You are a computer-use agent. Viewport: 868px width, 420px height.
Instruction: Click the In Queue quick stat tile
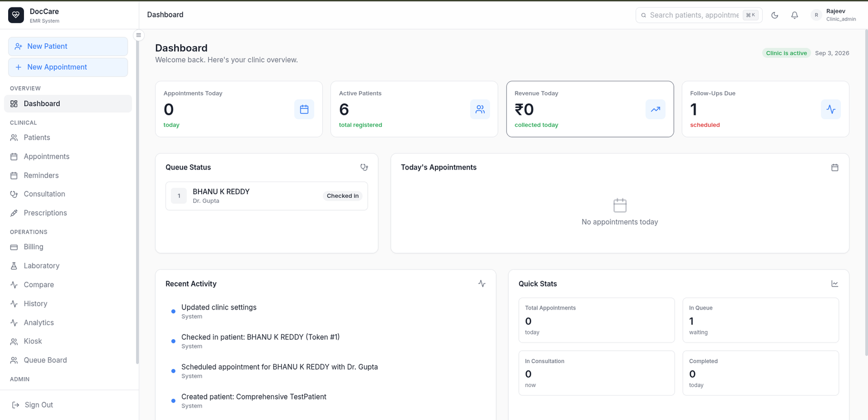[x=761, y=320]
